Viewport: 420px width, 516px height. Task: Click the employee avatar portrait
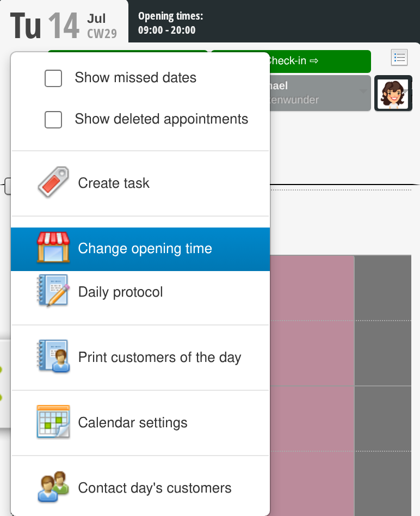click(x=393, y=93)
